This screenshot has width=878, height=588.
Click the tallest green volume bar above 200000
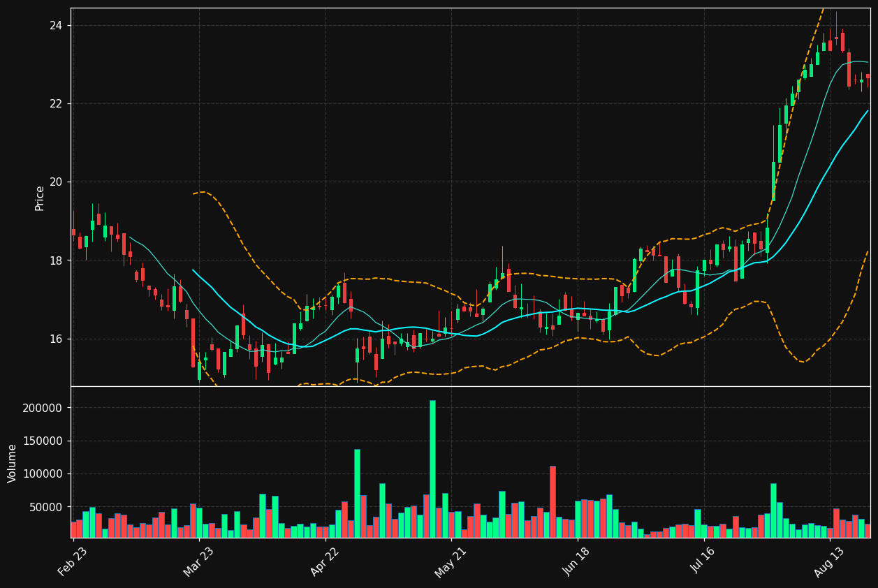click(x=432, y=469)
